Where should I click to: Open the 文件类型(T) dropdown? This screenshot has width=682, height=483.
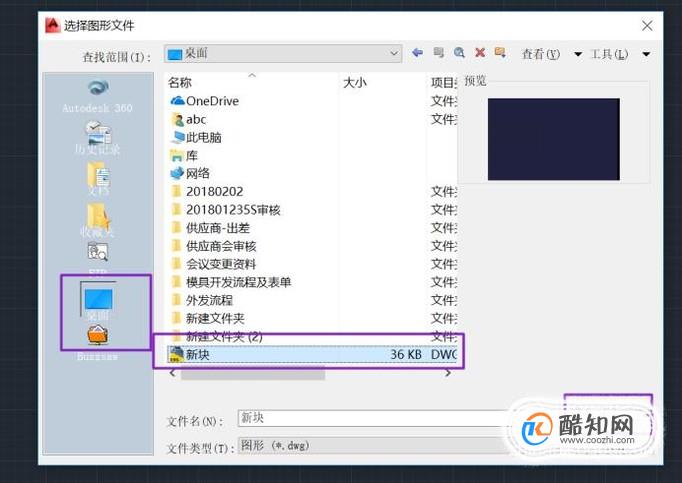pos(374,446)
